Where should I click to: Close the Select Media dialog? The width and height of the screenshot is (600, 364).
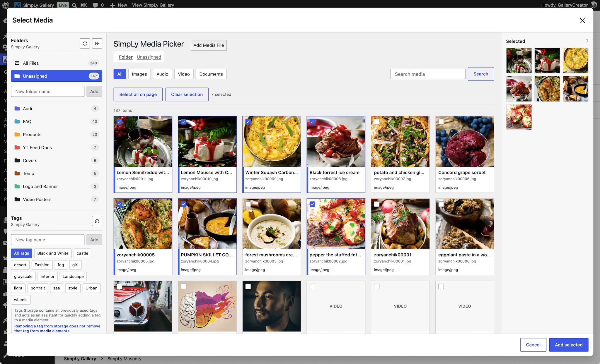point(582,20)
